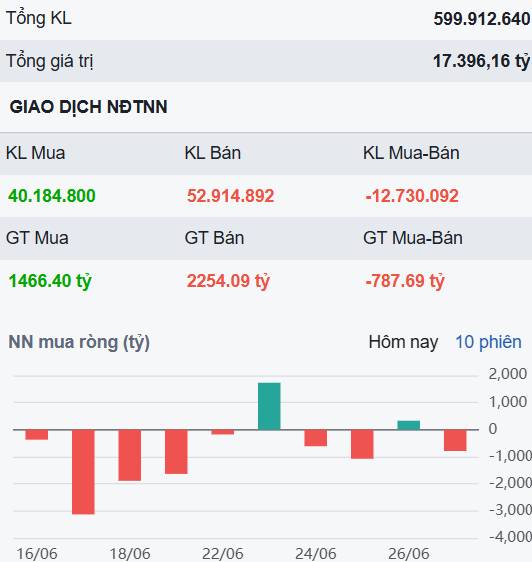Viewport: 532px width, 562px height.
Task: Click the 26/06 date axis label
Action: tap(409, 554)
